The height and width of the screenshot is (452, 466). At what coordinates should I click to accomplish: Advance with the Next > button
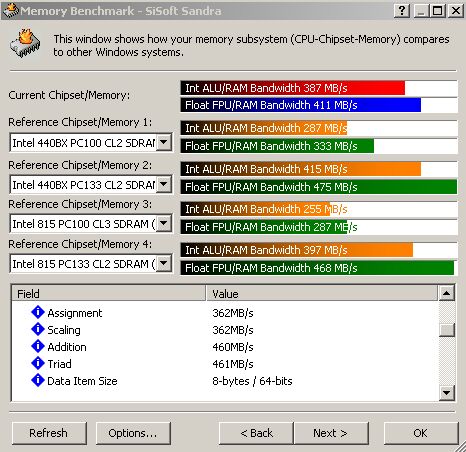(331, 433)
